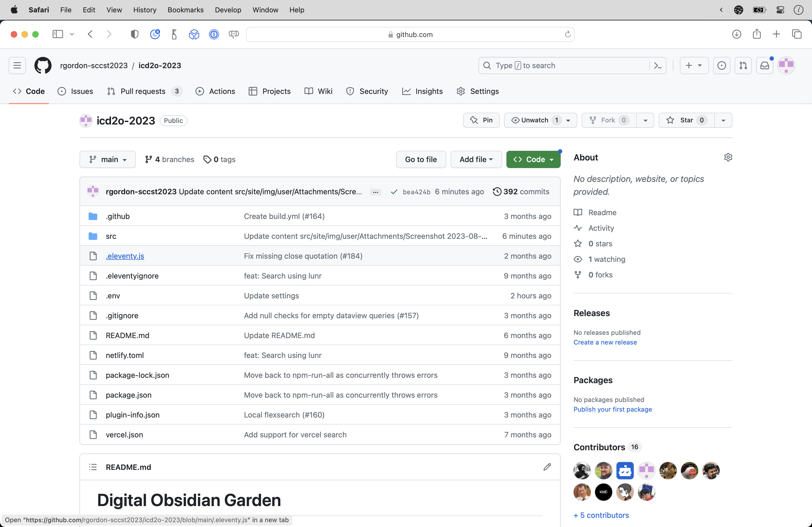
Task: Go back in Safari
Action: pyautogui.click(x=90, y=34)
